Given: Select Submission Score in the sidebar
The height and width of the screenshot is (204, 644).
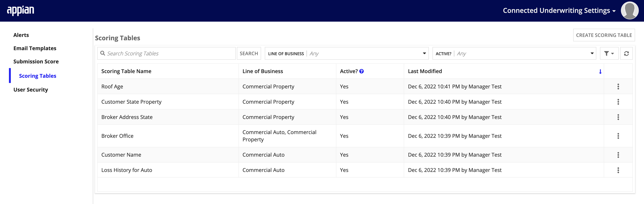Looking at the screenshot, I should coord(36,62).
